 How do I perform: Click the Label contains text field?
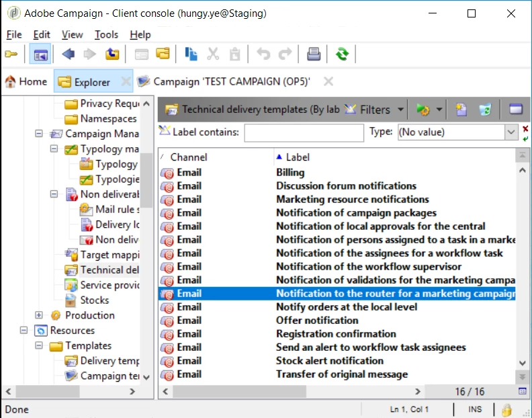[x=304, y=132]
